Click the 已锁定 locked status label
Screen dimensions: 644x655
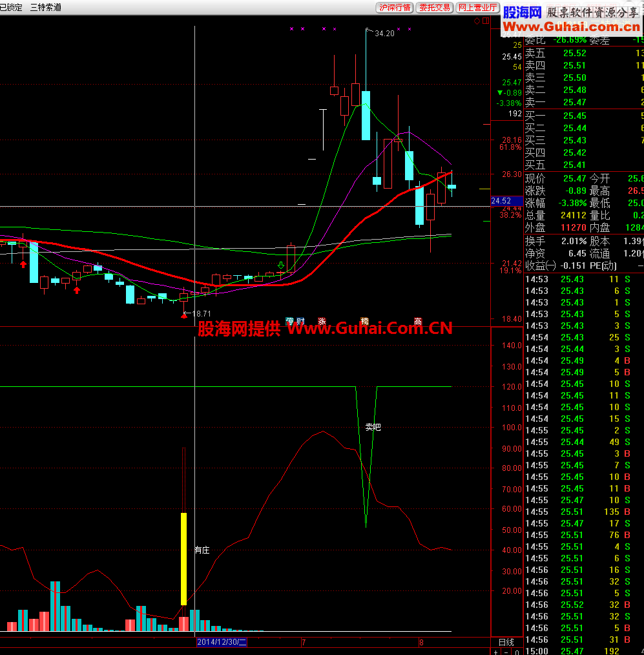pos(11,7)
